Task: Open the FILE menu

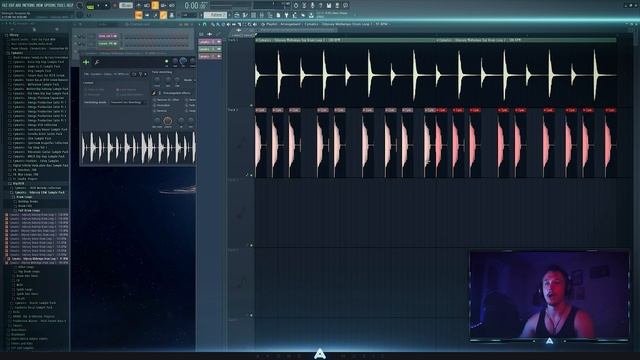Action: tap(4, 5)
